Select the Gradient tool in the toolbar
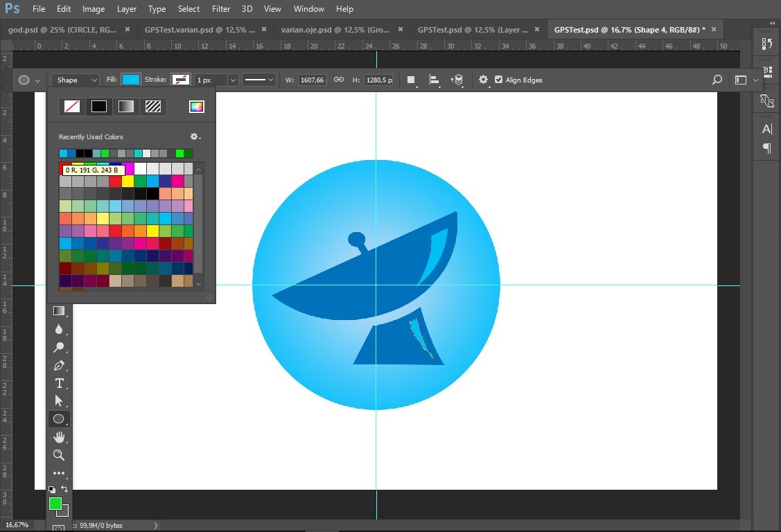The height and width of the screenshot is (532, 781). click(x=59, y=311)
